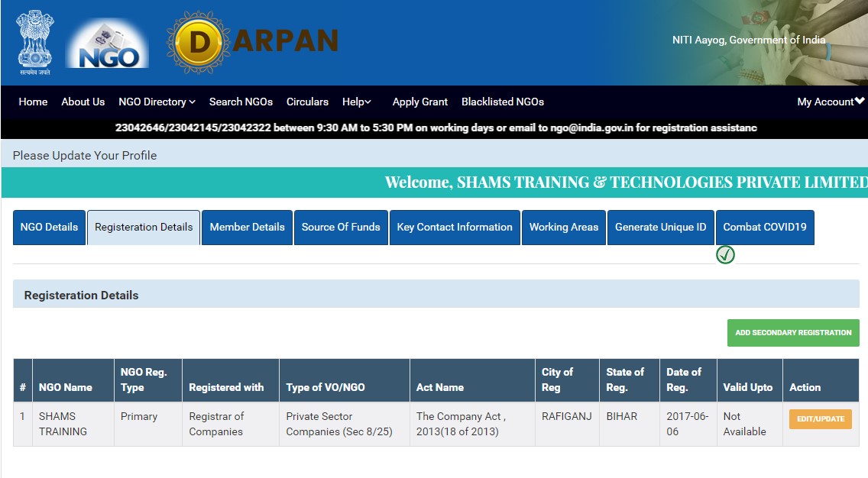Click the Government of India emblem
This screenshot has height=478, width=868.
[x=34, y=43]
